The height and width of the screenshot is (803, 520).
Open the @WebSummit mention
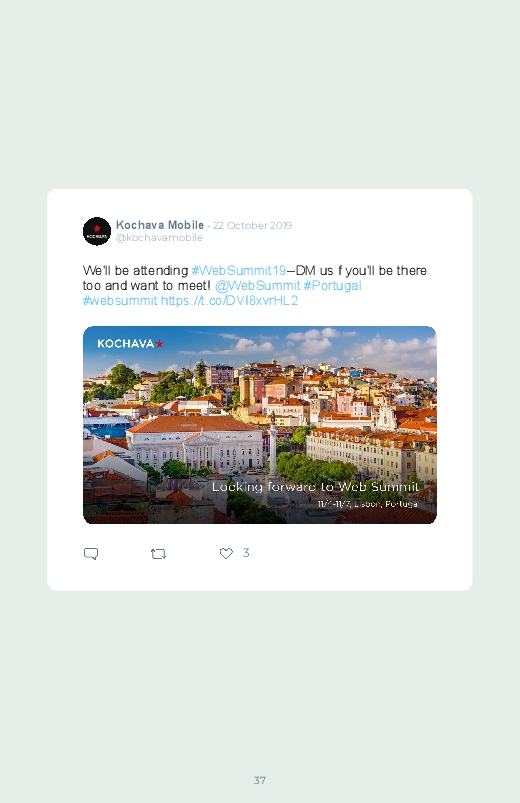point(257,285)
